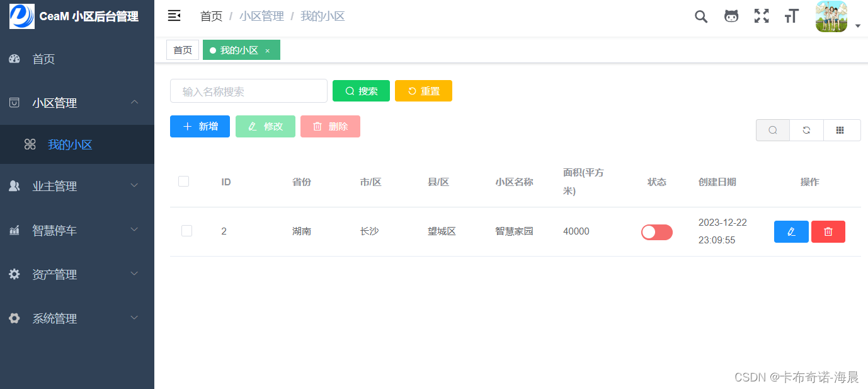Open the column display grid icon

pos(842,130)
